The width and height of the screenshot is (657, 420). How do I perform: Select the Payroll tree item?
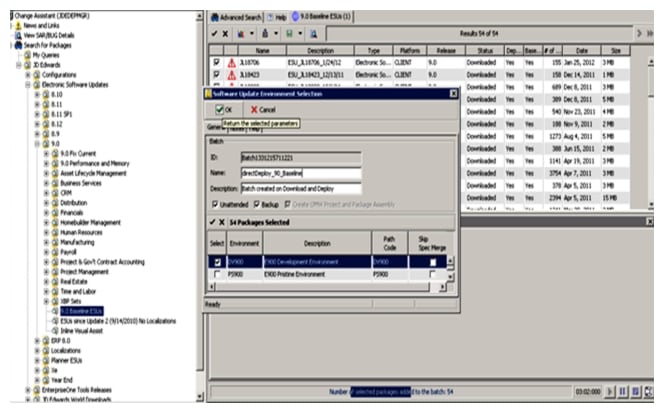pyautogui.click(x=68, y=252)
